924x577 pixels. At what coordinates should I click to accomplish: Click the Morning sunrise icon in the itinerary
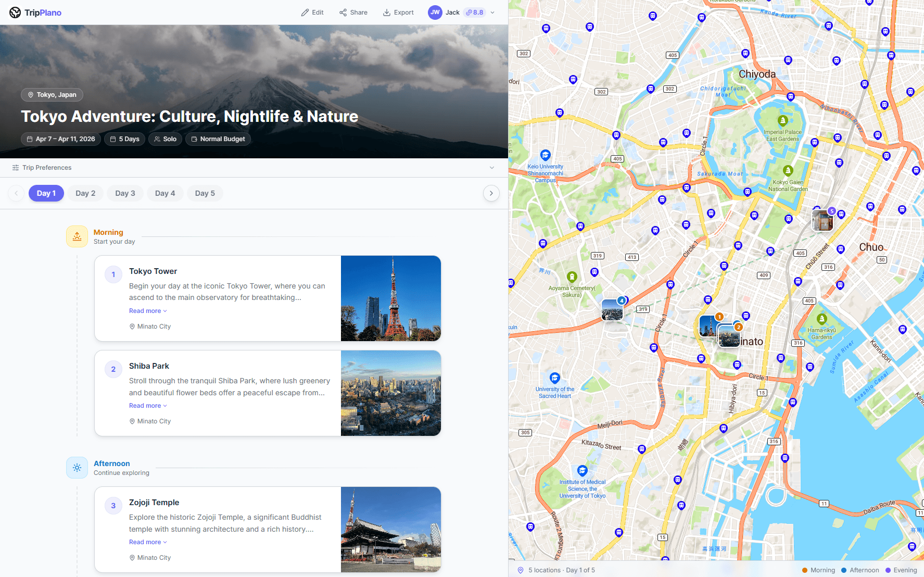[77, 236]
